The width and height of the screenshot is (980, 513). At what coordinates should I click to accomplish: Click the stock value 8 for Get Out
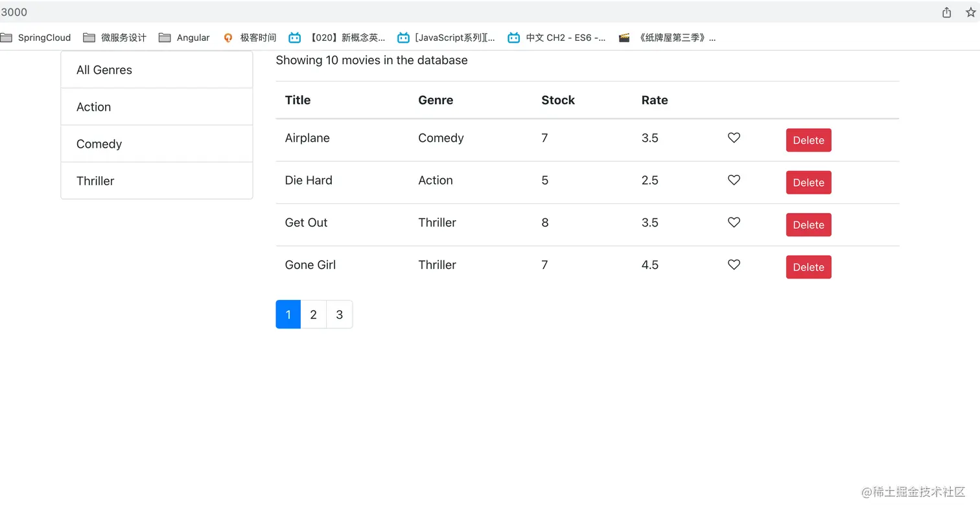(x=545, y=222)
